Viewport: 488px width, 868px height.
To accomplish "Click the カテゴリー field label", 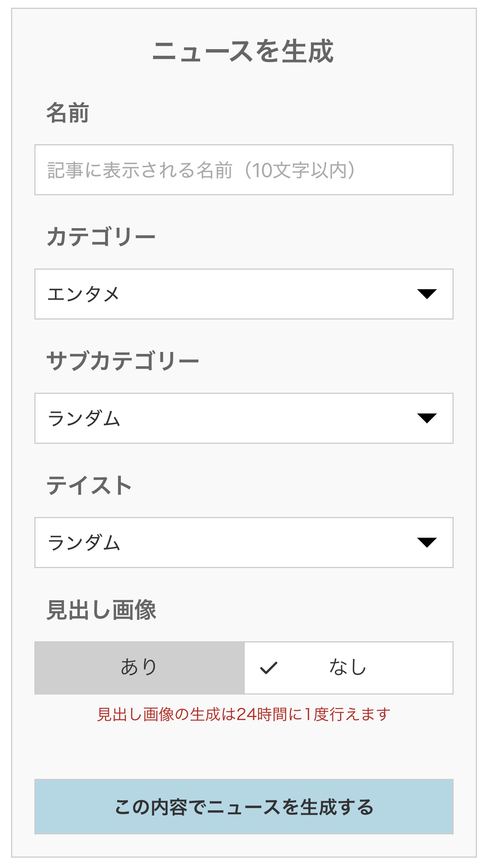I will [x=101, y=237].
